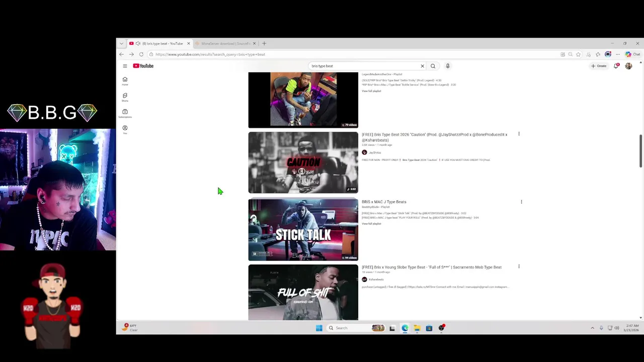Close the bris type beat YouTube tab
644x362 pixels.
click(189, 43)
